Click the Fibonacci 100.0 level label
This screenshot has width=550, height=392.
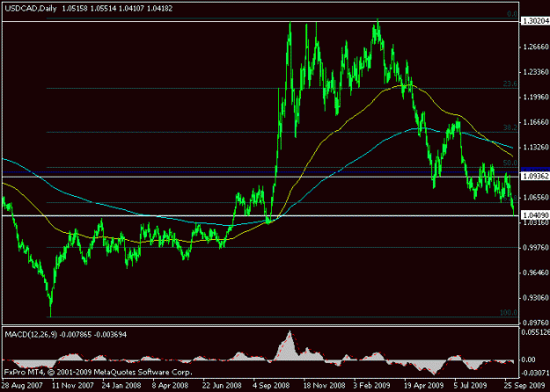(x=509, y=313)
